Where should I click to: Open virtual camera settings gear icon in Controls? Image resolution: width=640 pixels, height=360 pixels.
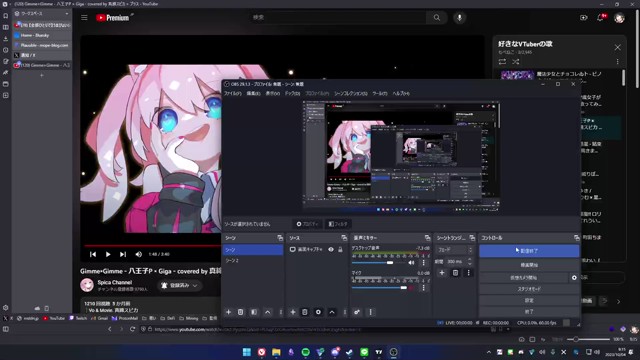(574, 278)
